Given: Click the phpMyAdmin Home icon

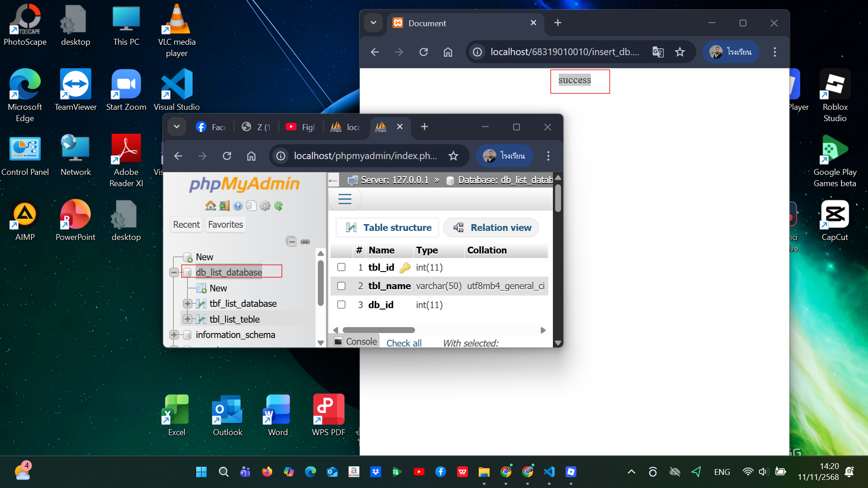Looking at the screenshot, I should 210,206.
